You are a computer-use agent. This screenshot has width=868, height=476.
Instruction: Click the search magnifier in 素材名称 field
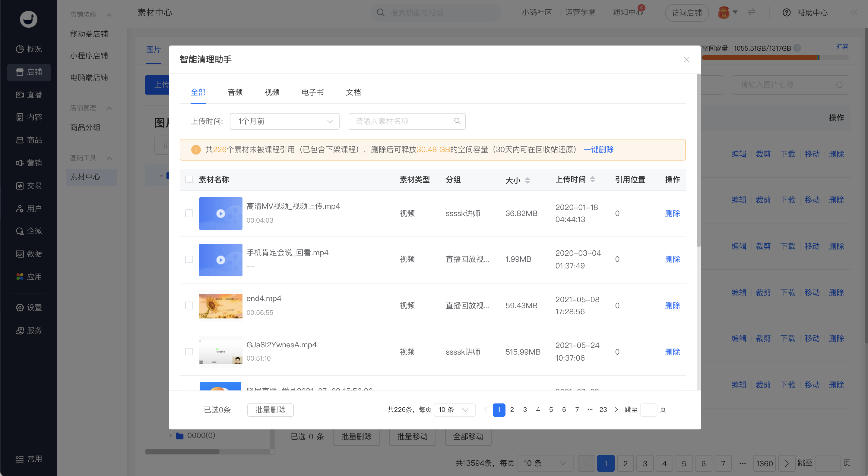pos(457,121)
